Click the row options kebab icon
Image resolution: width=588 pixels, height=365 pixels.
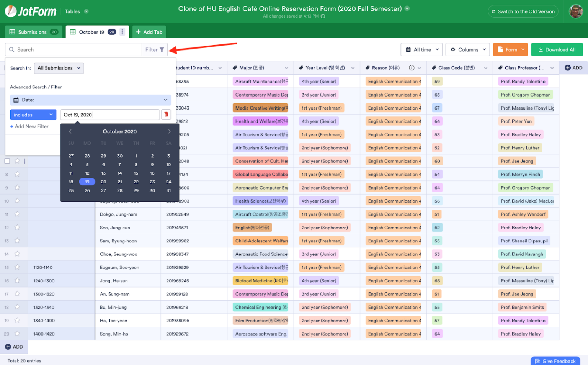[24, 161]
